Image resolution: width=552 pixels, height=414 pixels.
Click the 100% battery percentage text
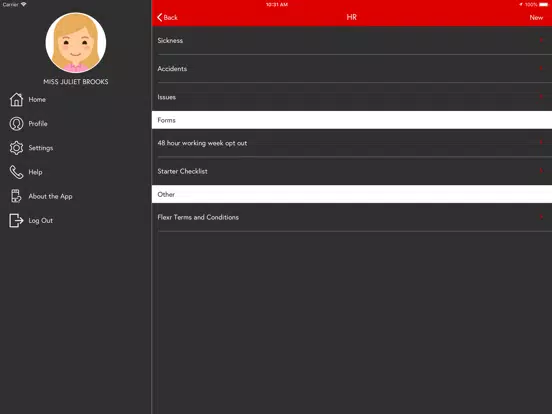tap(531, 5)
